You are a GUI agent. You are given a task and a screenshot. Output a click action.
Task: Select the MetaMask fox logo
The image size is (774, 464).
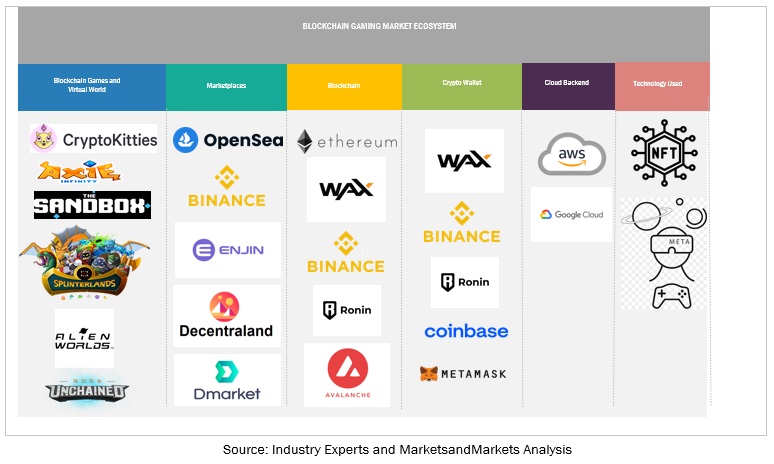point(463,374)
